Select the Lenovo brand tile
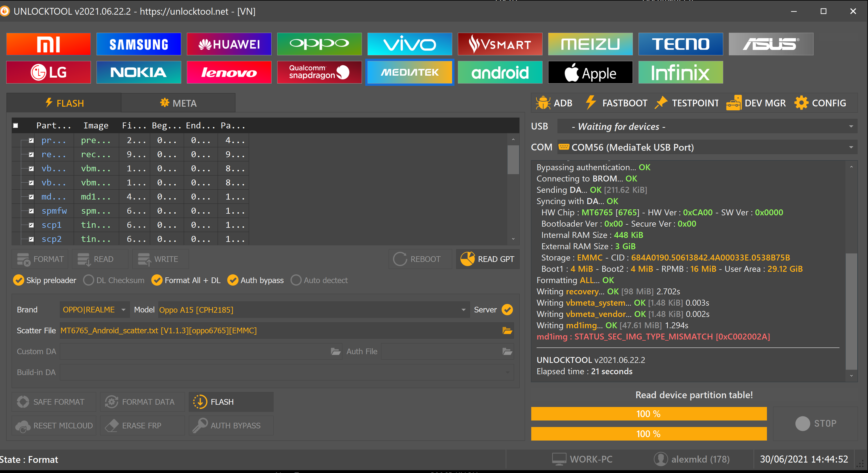Image resolution: width=868 pixels, height=473 pixels. [x=229, y=72]
